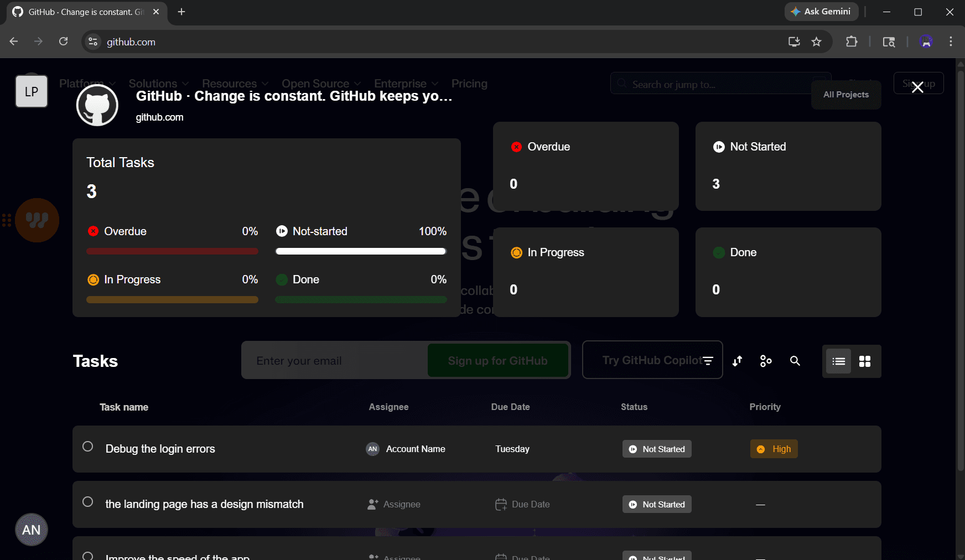Bookmark this page with the star icon
The width and height of the screenshot is (965, 560).
(x=816, y=42)
